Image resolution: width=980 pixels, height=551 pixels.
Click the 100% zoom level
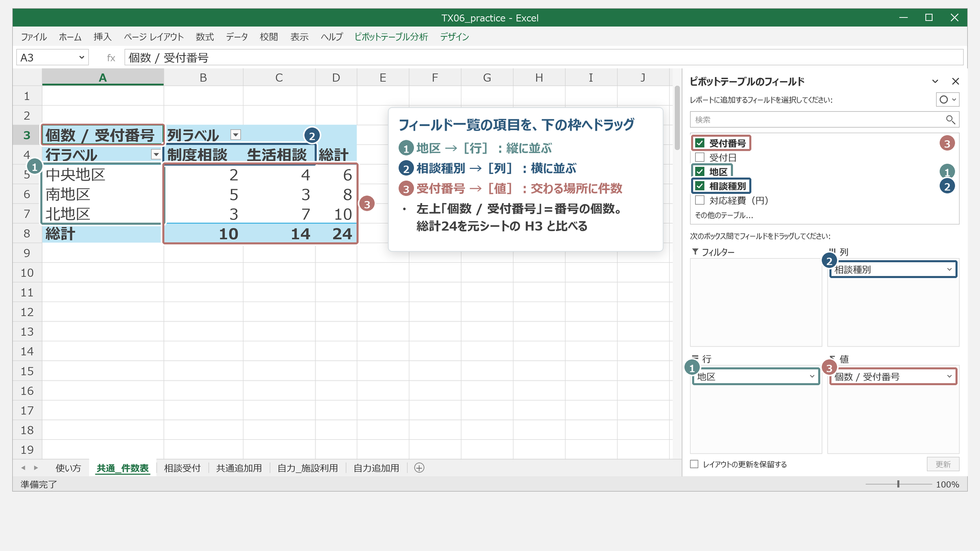click(x=947, y=484)
